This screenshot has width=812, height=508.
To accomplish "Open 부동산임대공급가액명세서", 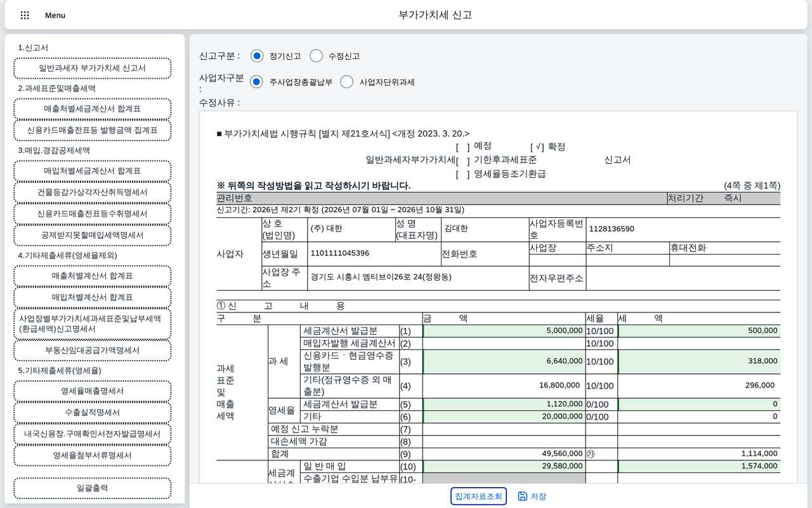I will (x=92, y=351).
